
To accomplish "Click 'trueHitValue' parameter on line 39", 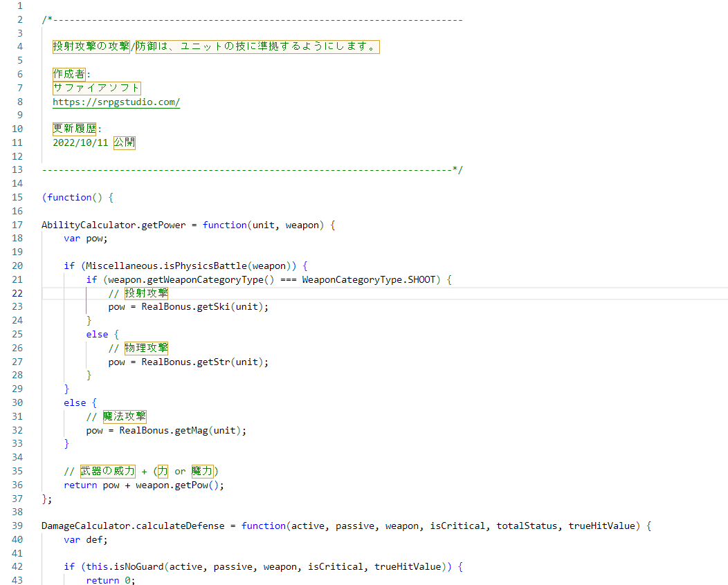I will 601,526.
